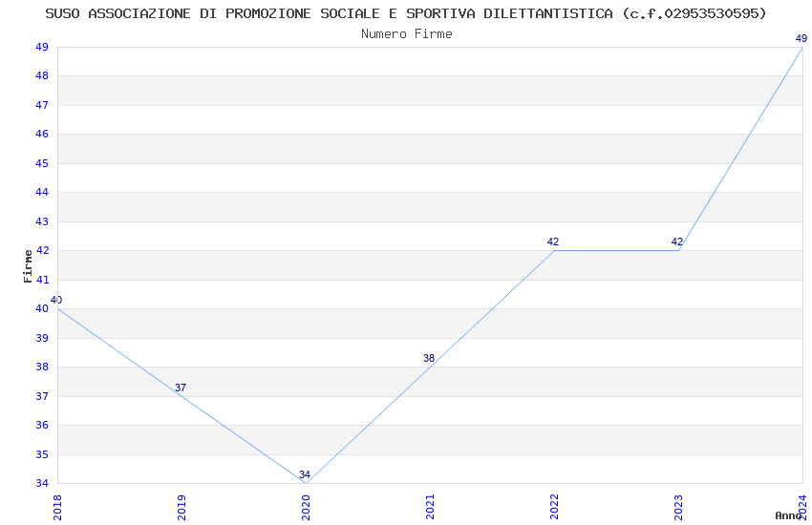Select the 2021 data point labeled 38
This screenshot has height=525, width=812.
click(x=430, y=367)
